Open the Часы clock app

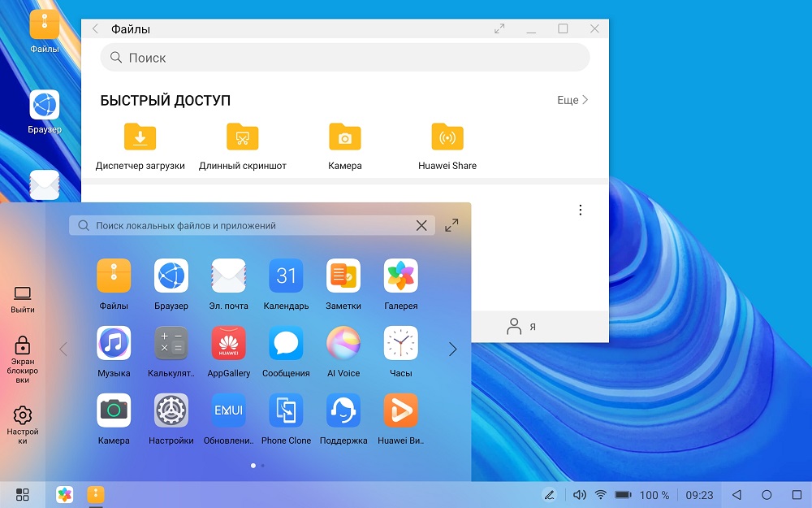point(401,343)
